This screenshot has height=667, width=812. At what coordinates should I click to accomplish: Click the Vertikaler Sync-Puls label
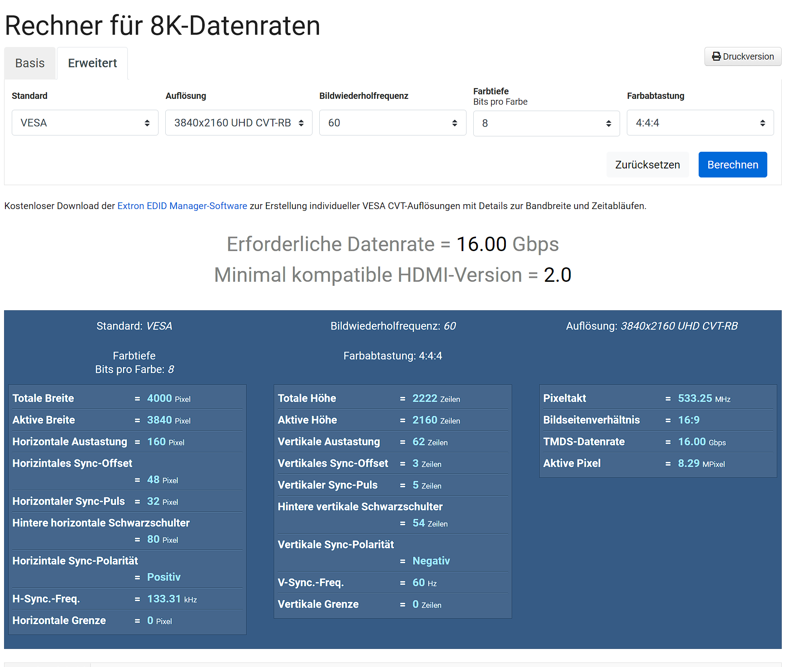coord(327,485)
